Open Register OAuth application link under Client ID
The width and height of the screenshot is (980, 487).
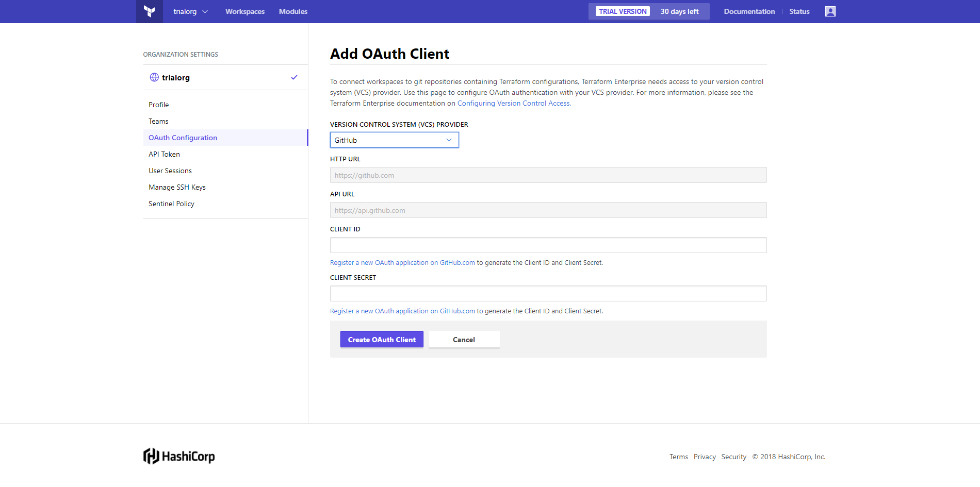point(402,262)
